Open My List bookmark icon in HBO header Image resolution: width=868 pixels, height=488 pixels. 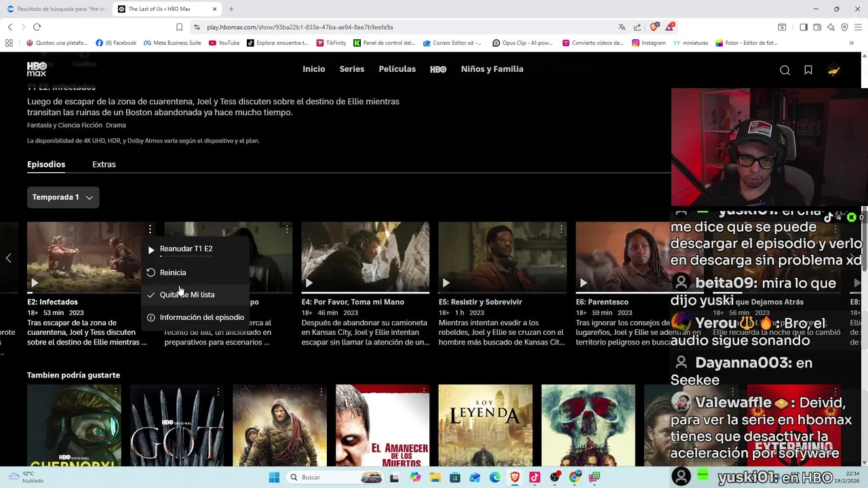tap(808, 70)
